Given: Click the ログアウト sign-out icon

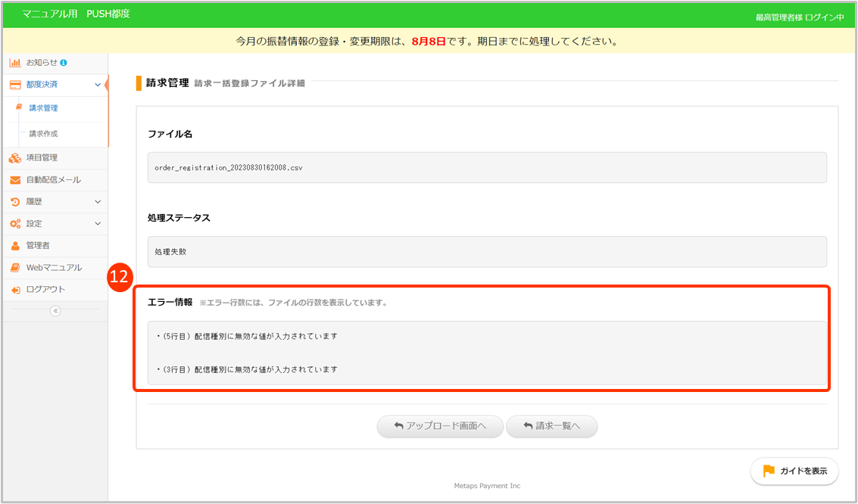Looking at the screenshot, I should [x=14, y=290].
